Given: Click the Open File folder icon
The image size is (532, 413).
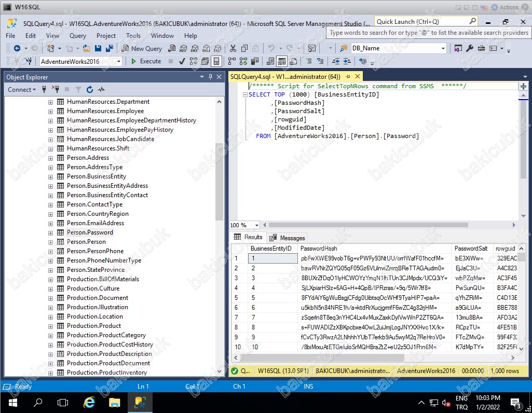Looking at the screenshot, I should pos(87,48).
